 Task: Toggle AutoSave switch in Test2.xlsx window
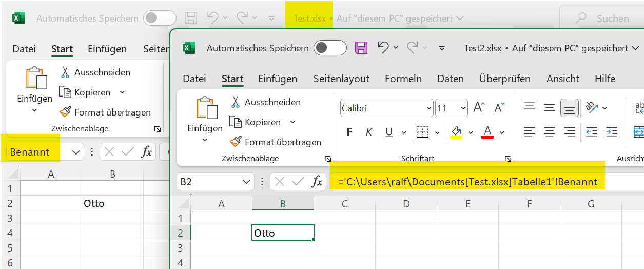(x=330, y=48)
